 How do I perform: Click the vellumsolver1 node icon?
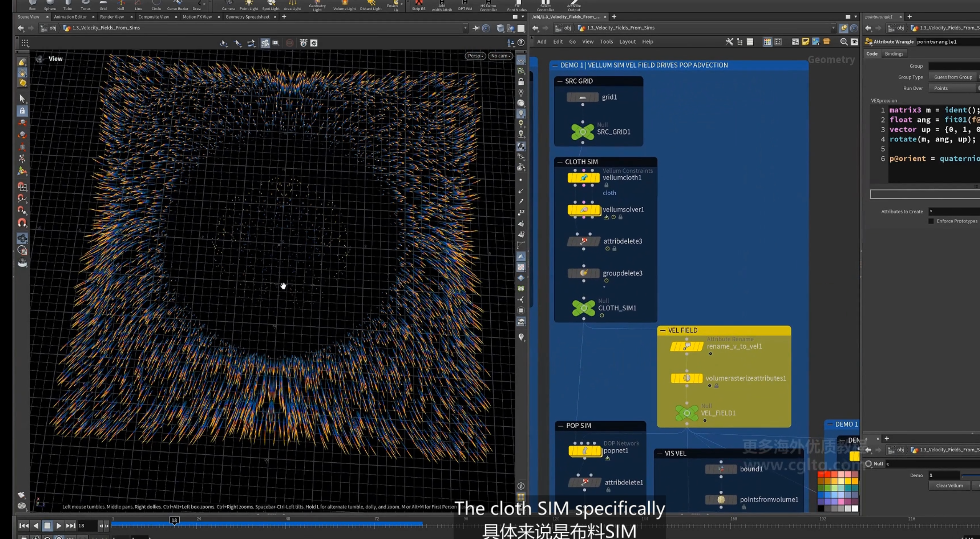[583, 210]
